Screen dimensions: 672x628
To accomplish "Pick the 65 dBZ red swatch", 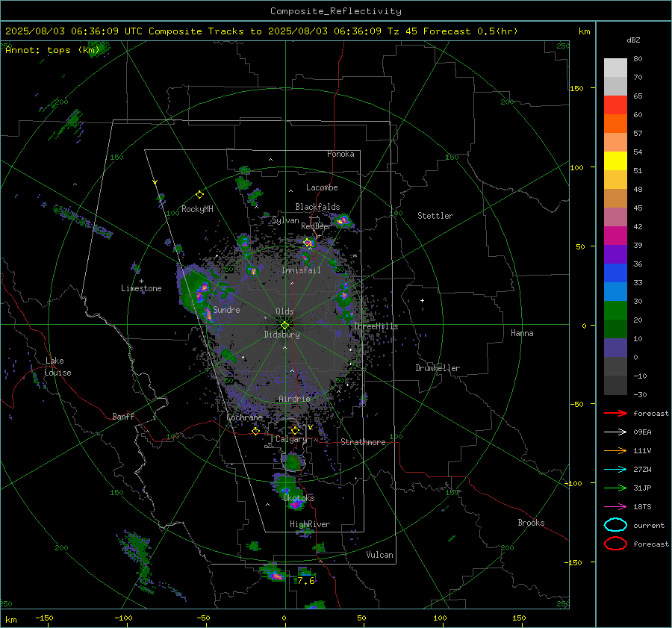I will pyautogui.click(x=615, y=105).
